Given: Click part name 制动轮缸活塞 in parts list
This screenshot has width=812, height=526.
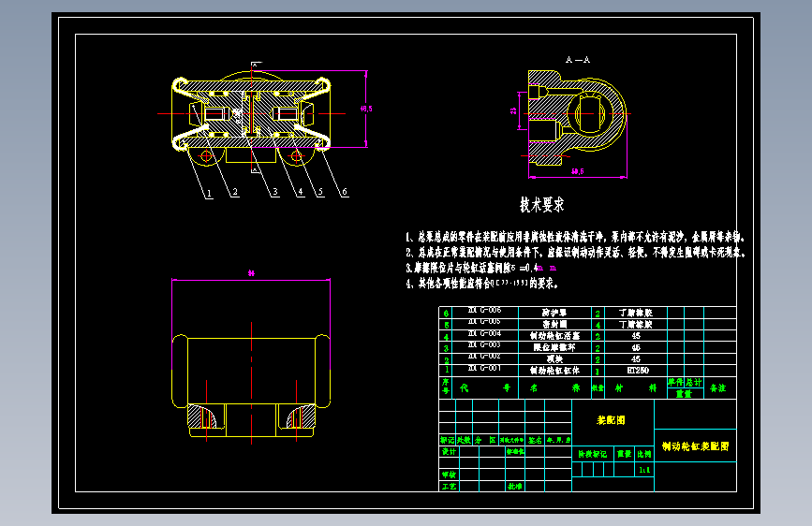Looking at the screenshot, I should point(554,336).
